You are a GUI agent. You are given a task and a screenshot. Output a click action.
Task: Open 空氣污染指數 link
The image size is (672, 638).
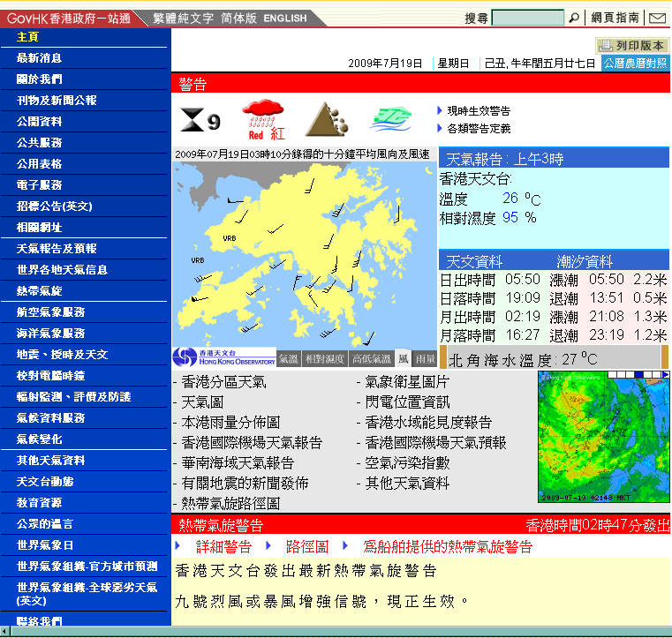[407, 463]
